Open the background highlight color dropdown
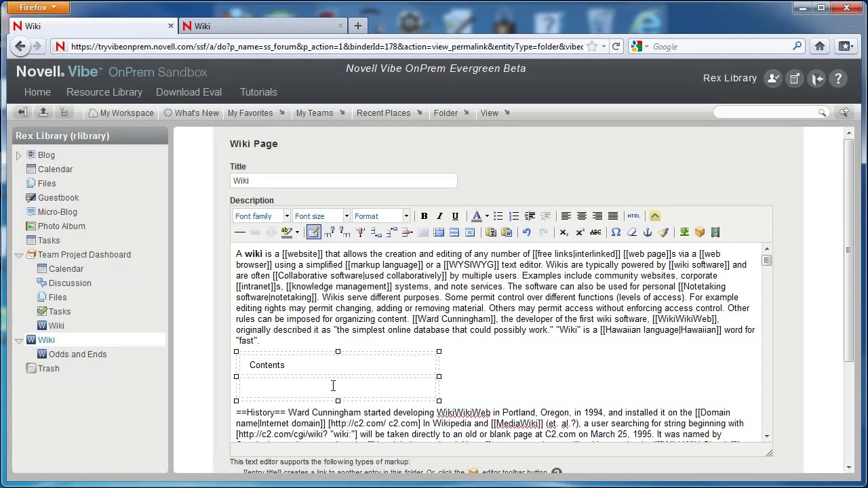The width and height of the screenshot is (868, 488). point(297,232)
